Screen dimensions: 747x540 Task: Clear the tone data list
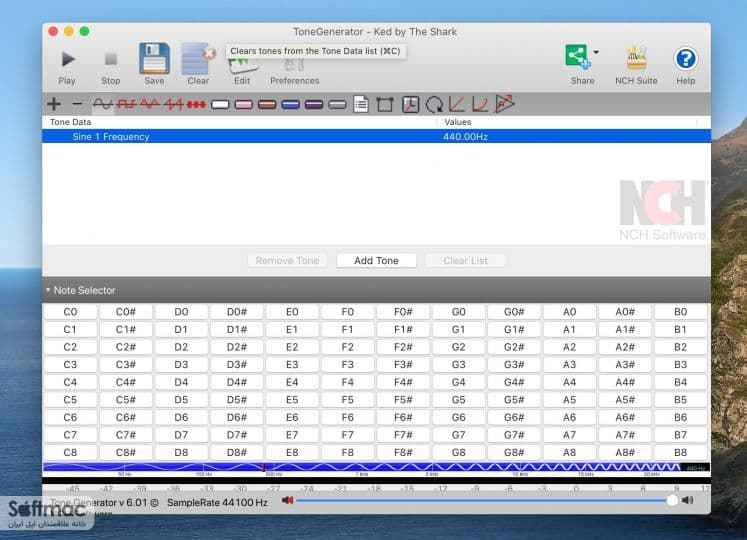click(198, 64)
